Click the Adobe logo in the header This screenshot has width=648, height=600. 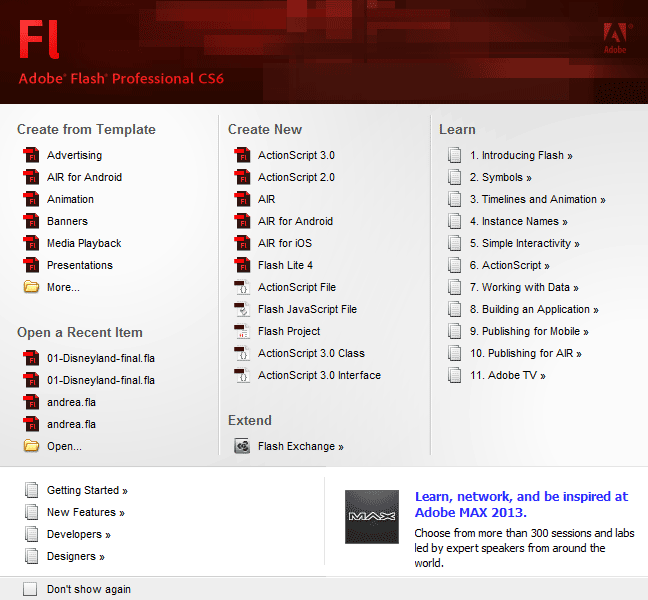[616, 38]
